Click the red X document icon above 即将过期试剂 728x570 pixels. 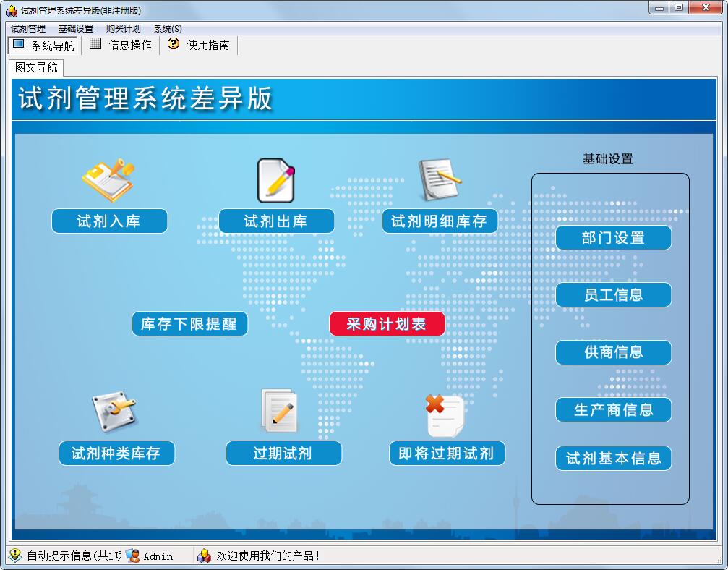coord(445,414)
